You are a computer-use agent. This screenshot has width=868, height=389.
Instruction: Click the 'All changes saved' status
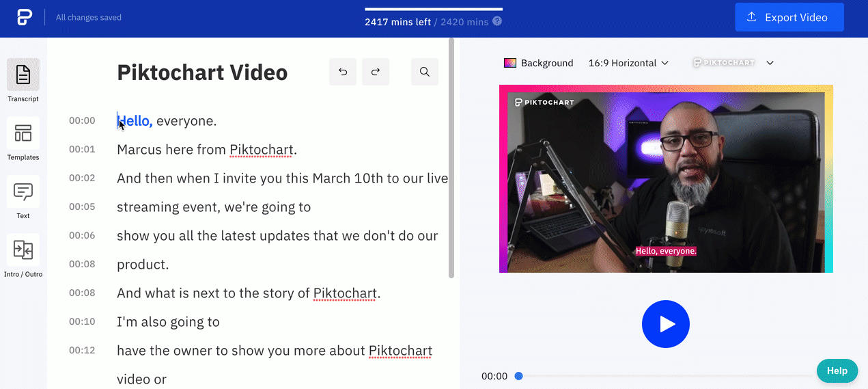[89, 18]
